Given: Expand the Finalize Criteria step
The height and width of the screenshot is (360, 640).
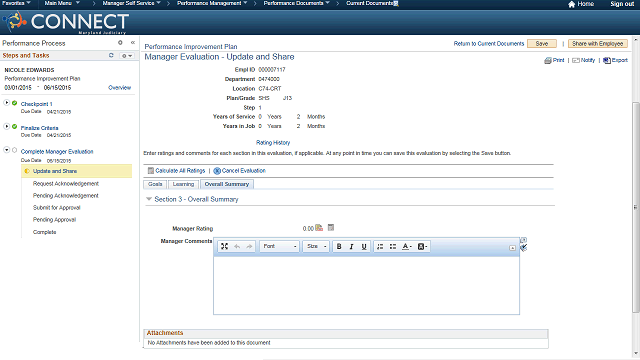Looking at the screenshot, I should click(x=7, y=126).
